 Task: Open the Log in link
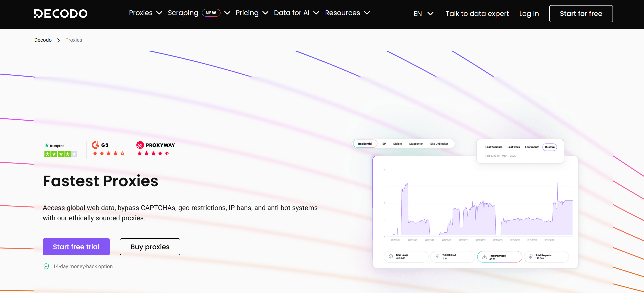(529, 13)
